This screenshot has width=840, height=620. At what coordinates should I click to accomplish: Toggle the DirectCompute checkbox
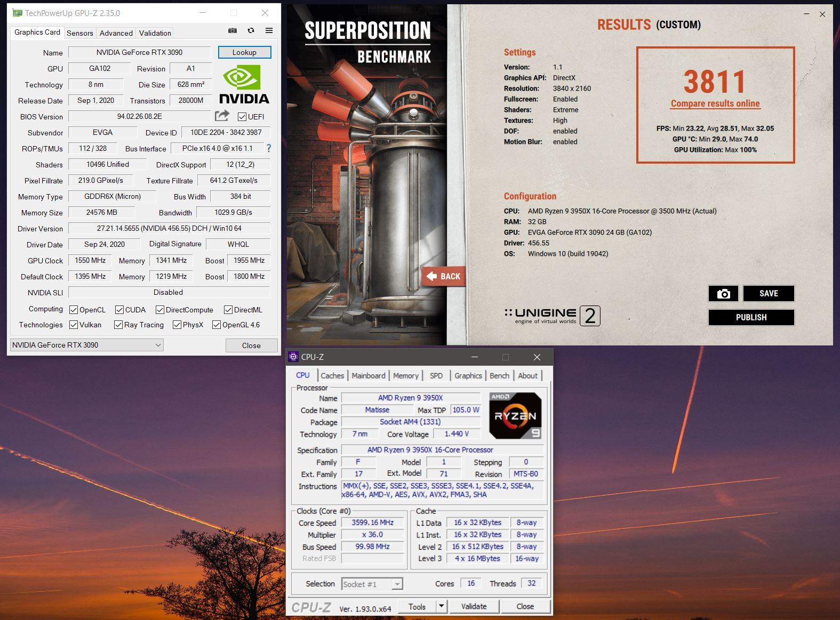[x=160, y=310]
